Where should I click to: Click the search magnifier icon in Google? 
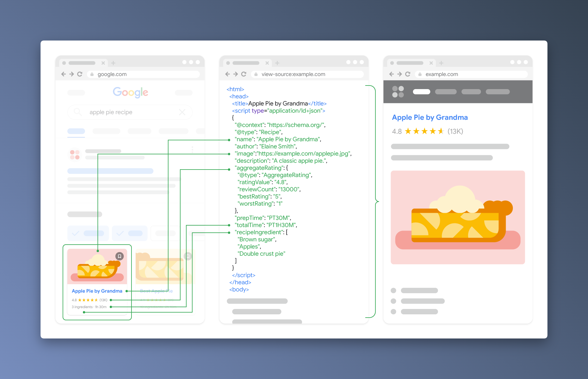pos(78,112)
